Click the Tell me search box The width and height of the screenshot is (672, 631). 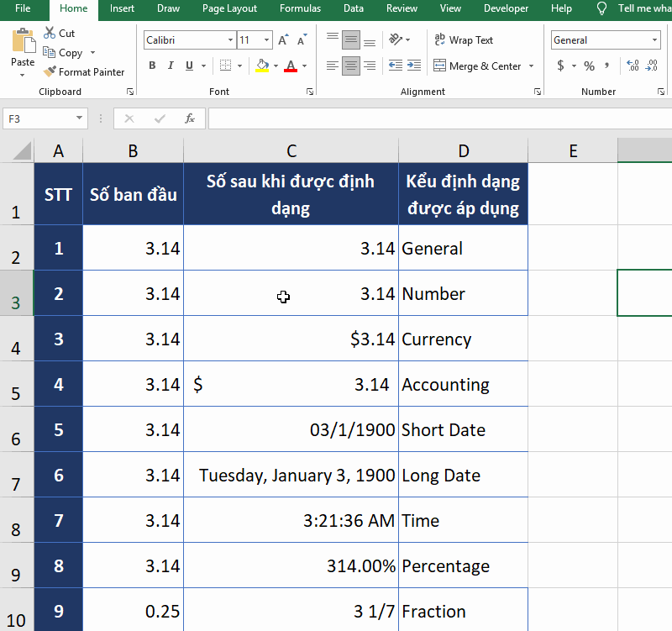pyautogui.click(x=634, y=8)
